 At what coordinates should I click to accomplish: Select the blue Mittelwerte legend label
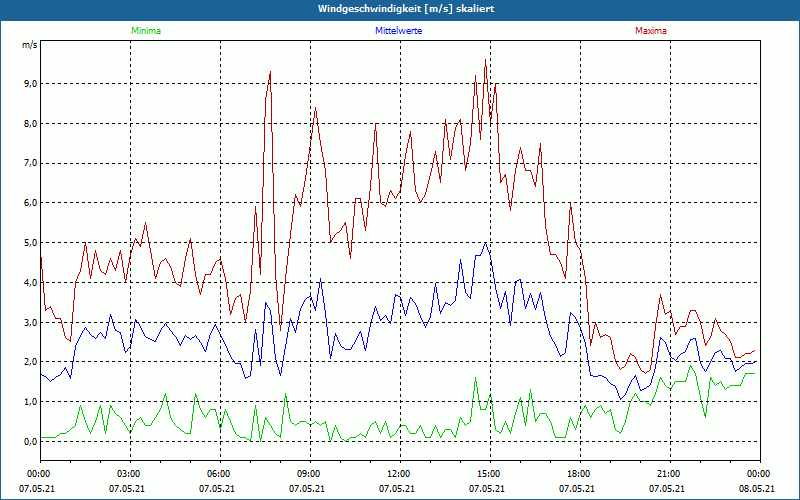(398, 31)
